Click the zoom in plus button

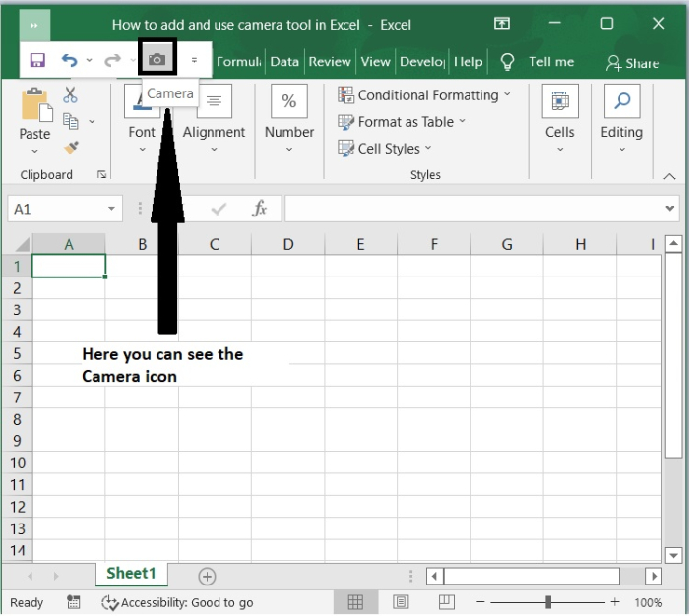[x=615, y=602]
